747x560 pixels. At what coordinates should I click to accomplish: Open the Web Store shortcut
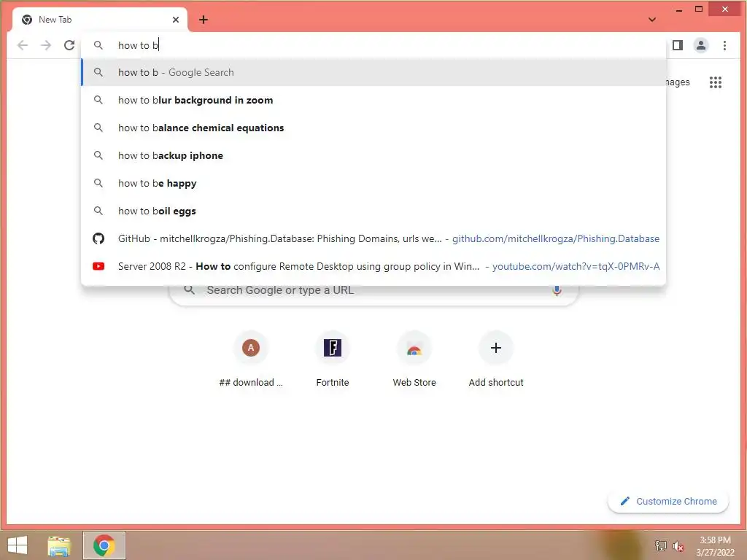[414, 360]
